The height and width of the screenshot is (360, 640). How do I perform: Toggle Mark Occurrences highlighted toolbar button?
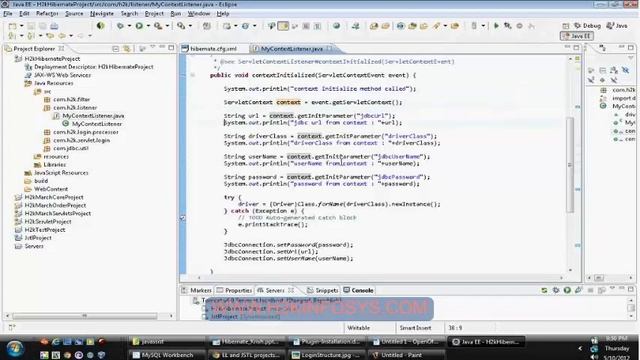point(283,26)
